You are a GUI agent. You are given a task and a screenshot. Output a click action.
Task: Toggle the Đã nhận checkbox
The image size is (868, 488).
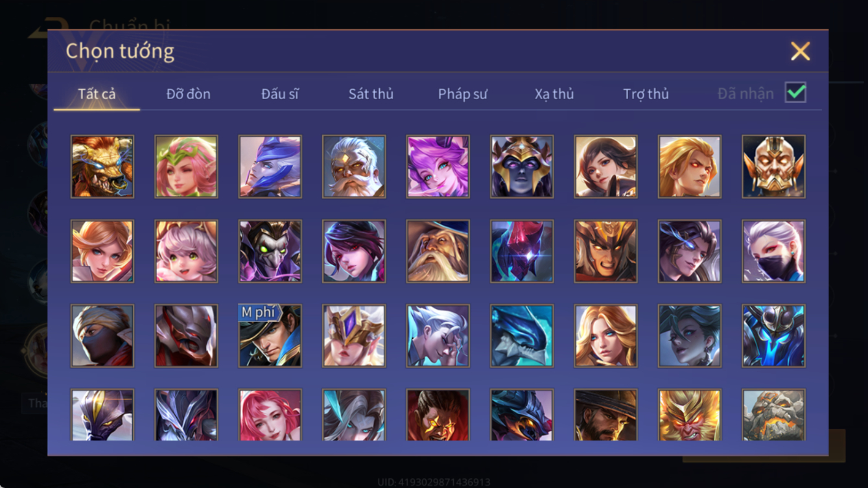click(795, 93)
